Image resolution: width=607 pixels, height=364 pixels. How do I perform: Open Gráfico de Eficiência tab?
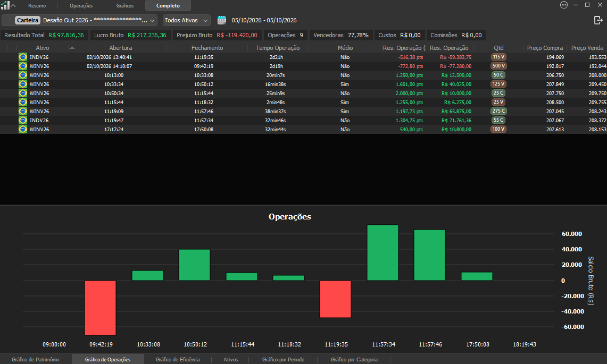tap(178, 359)
